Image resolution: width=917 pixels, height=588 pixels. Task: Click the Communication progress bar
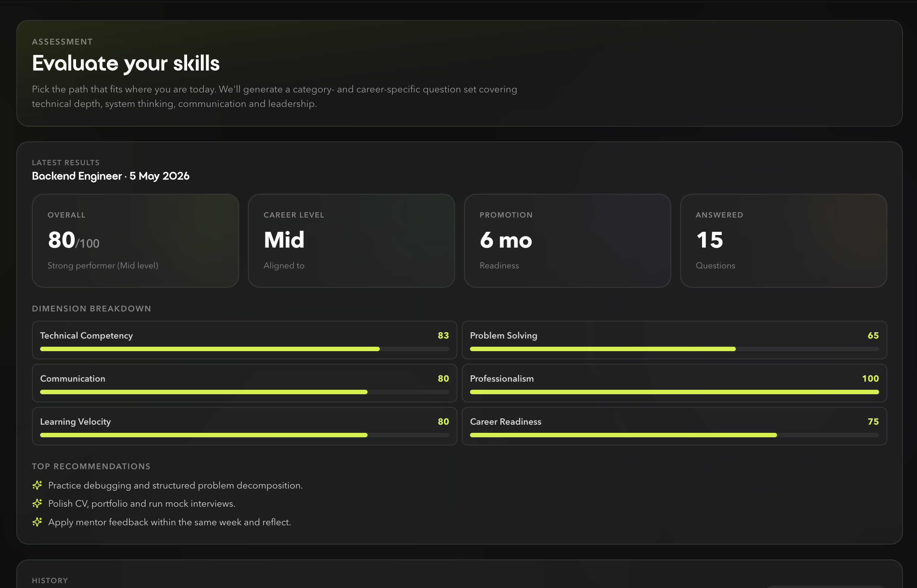[245, 392]
